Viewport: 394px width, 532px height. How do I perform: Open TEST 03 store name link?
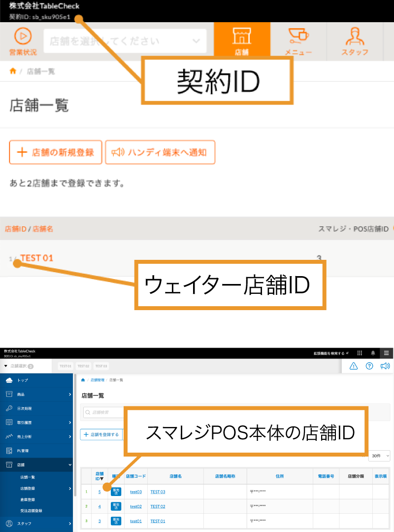point(158,492)
